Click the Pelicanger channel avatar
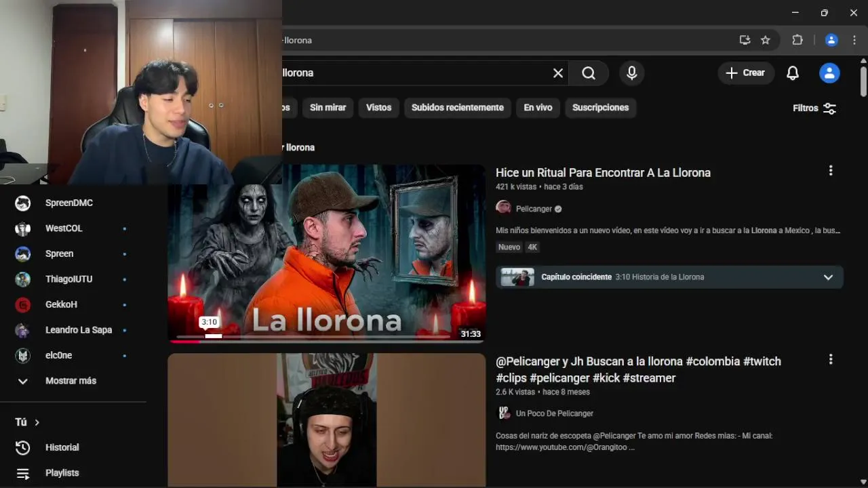Screen dimensions: 868x488 click(503, 208)
